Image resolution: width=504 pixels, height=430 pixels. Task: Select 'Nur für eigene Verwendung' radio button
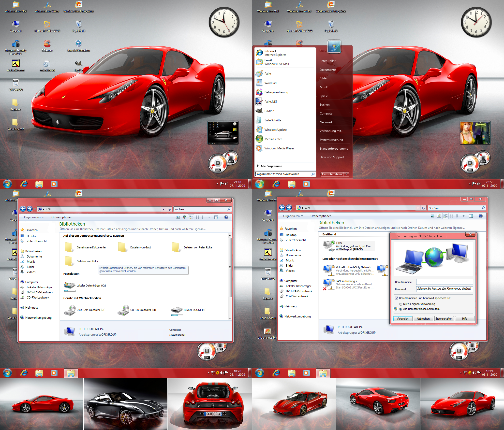[401, 304]
